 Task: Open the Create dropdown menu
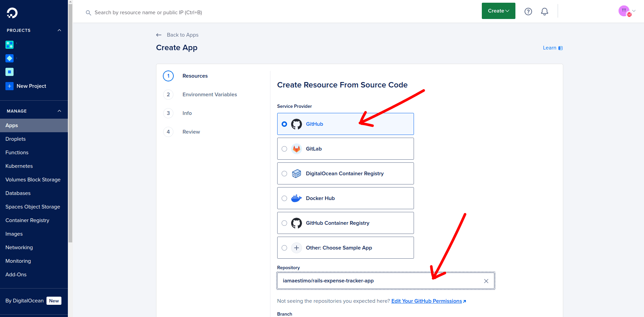(x=498, y=11)
